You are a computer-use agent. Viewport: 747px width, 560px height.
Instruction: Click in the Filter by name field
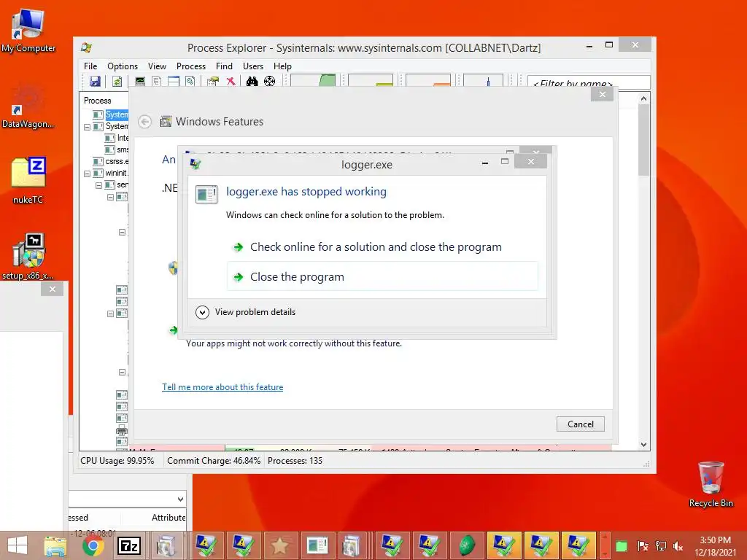[589, 82]
